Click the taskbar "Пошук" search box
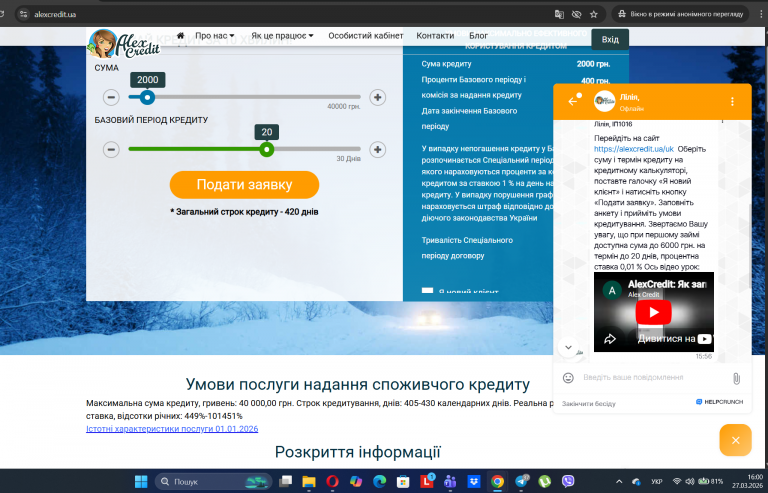 coord(214,481)
